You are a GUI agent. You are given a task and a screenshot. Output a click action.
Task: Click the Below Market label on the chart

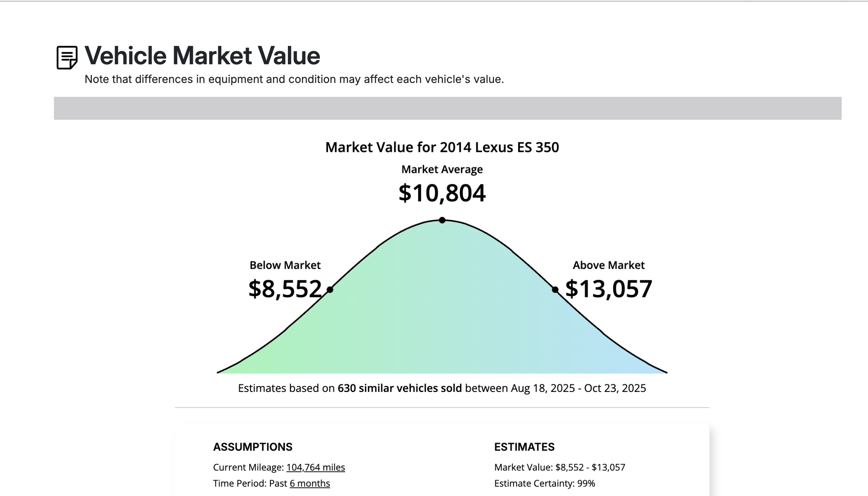point(285,265)
